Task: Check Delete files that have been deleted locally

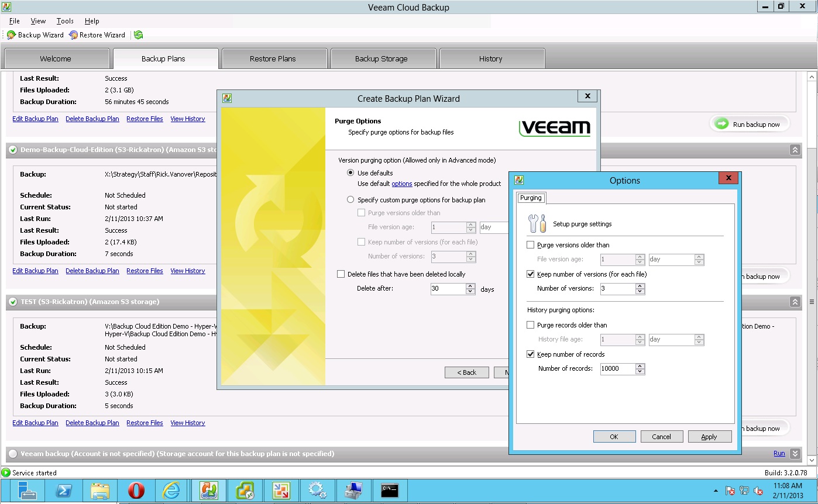Action: coord(341,274)
